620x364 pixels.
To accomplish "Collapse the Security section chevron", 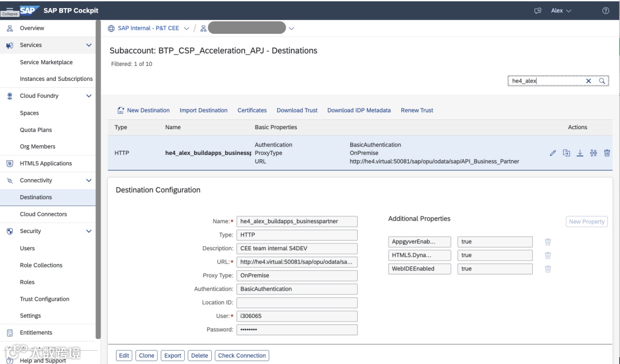I will 88,231.
